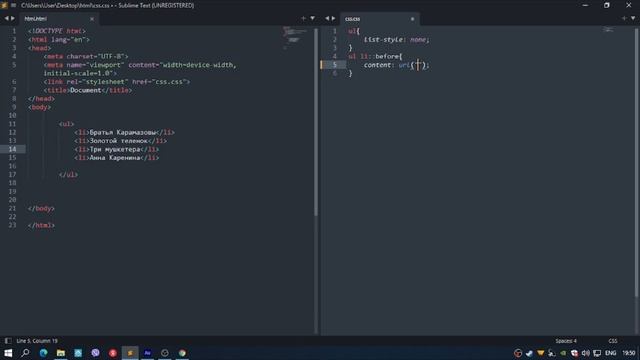The height and width of the screenshot is (360, 640).
Task: Click the 'Братья Карамазовы' list item text
Action: [x=123, y=132]
